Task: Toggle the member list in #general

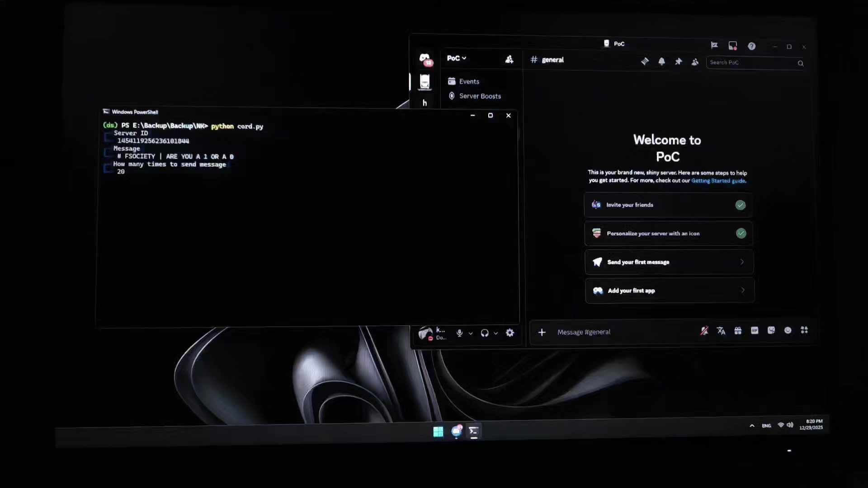Action: point(695,62)
